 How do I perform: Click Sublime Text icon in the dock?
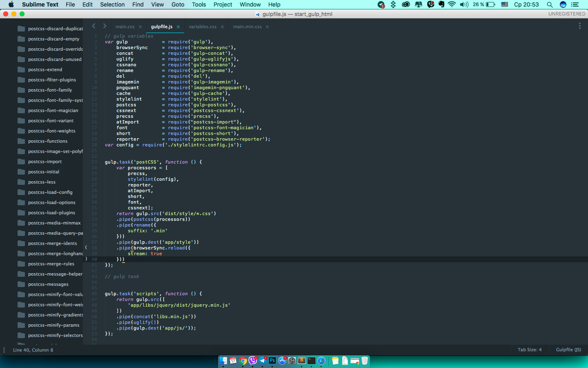pyautogui.click(x=302, y=361)
